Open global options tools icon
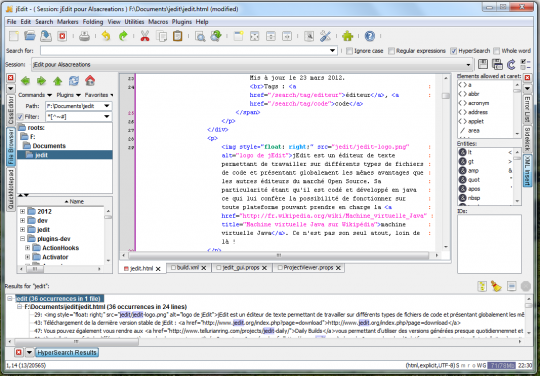The width and height of the screenshot is (540, 376). pyautogui.click(x=325, y=36)
